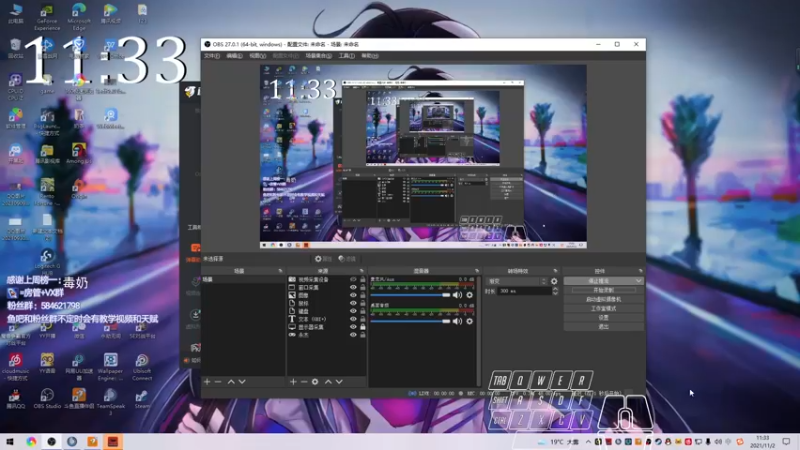Hide the 图像 source with its eye
This screenshot has height=450, width=800.
[353, 295]
